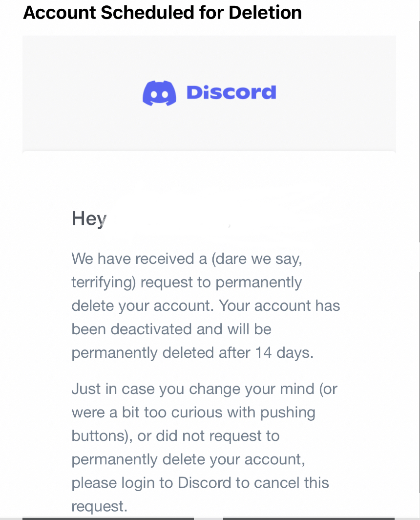The width and height of the screenshot is (420, 520).
Task: Click the Discord controller logo icon
Action: 159,93
